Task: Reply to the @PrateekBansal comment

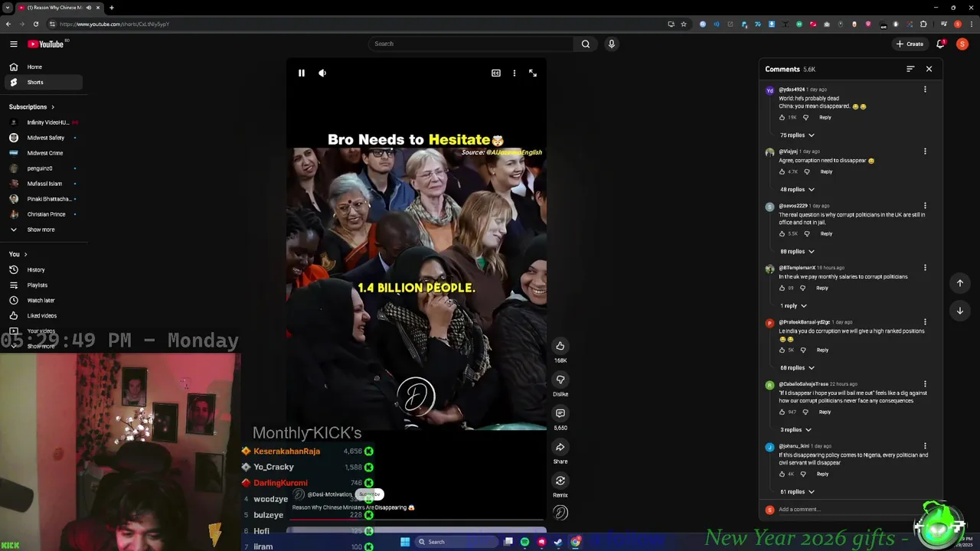Action: (822, 350)
